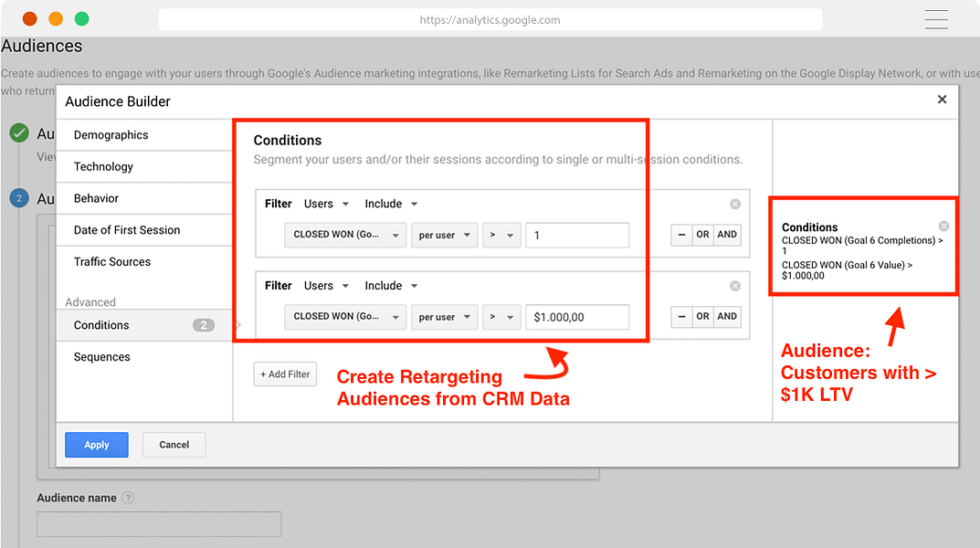The height and width of the screenshot is (548, 980).
Task: Close the Audience Builder dialog
Action: (942, 100)
